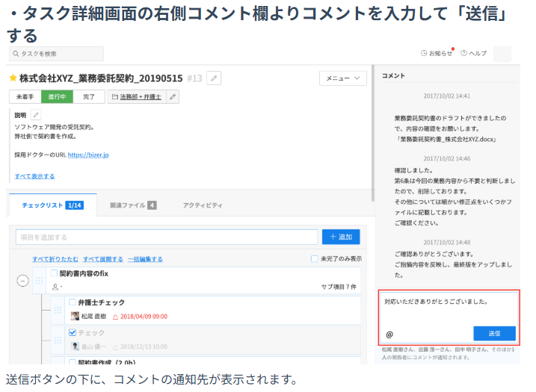Click the clock icon for お知らせ

[424, 53]
